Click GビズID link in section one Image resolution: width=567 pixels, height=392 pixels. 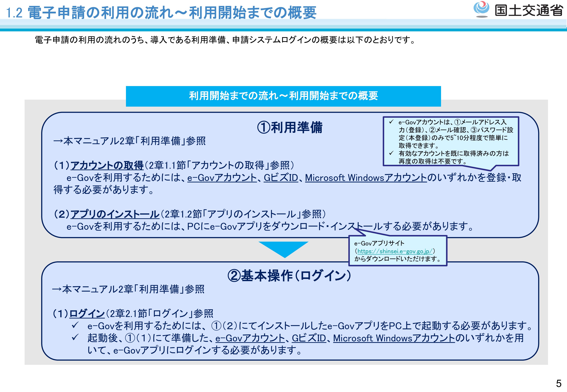(281, 178)
